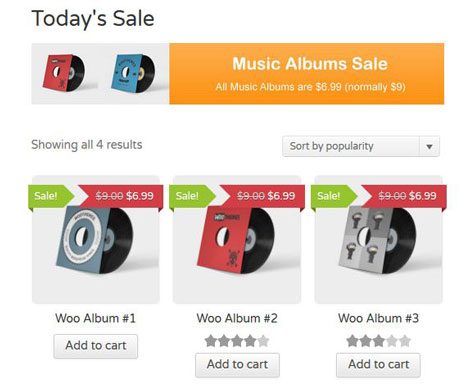Image resolution: width=470 pixels, height=386 pixels.
Task: Add Woo Album #1 to cart
Action: pyautogui.click(x=96, y=346)
